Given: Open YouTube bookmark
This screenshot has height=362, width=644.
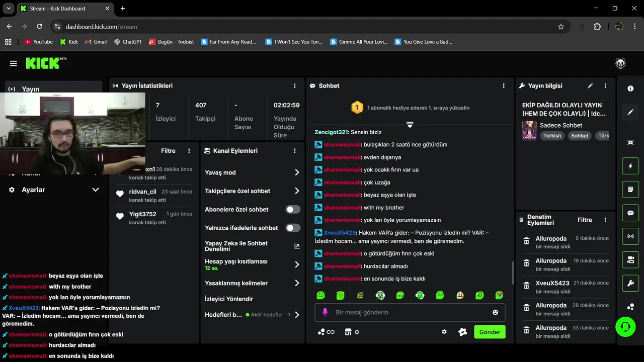Looking at the screenshot, I should point(39,42).
